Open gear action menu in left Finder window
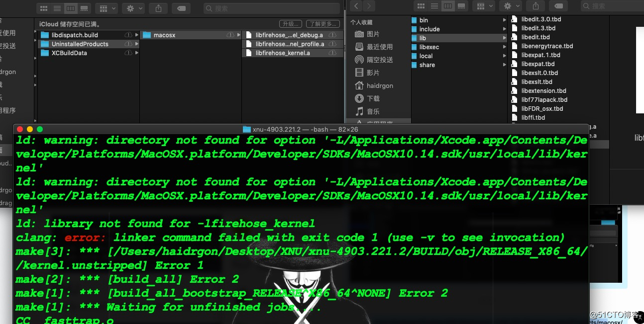644x324 pixels. (x=133, y=8)
